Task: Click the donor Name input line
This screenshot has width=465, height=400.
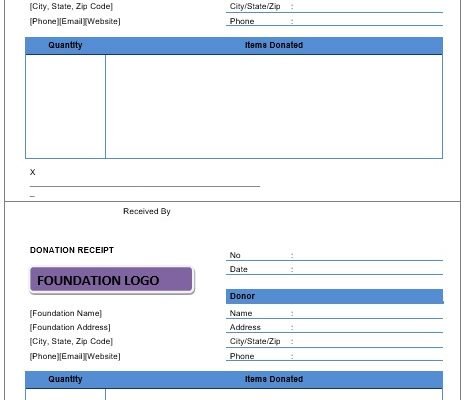Action: click(x=334, y=313)
